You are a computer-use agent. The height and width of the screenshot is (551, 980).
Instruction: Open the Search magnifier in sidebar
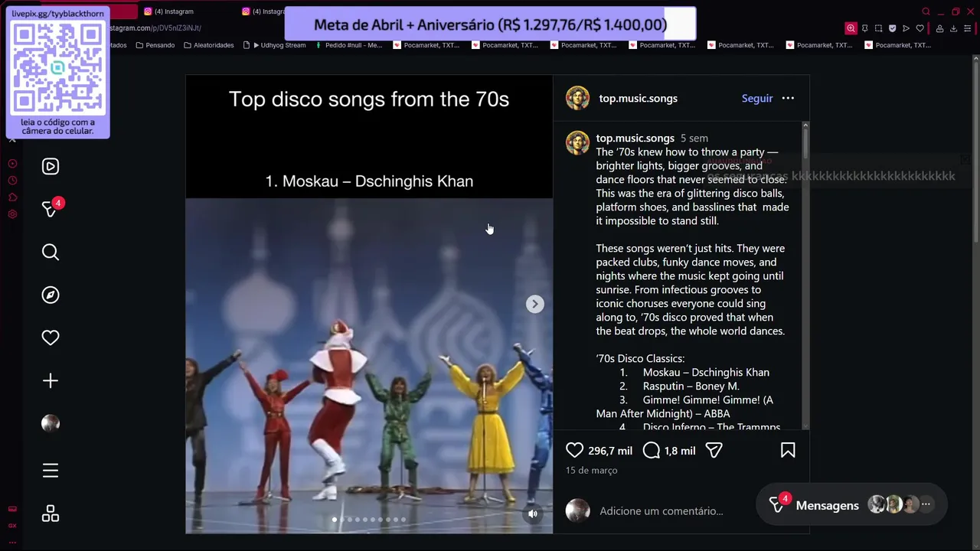click(51, 252)
